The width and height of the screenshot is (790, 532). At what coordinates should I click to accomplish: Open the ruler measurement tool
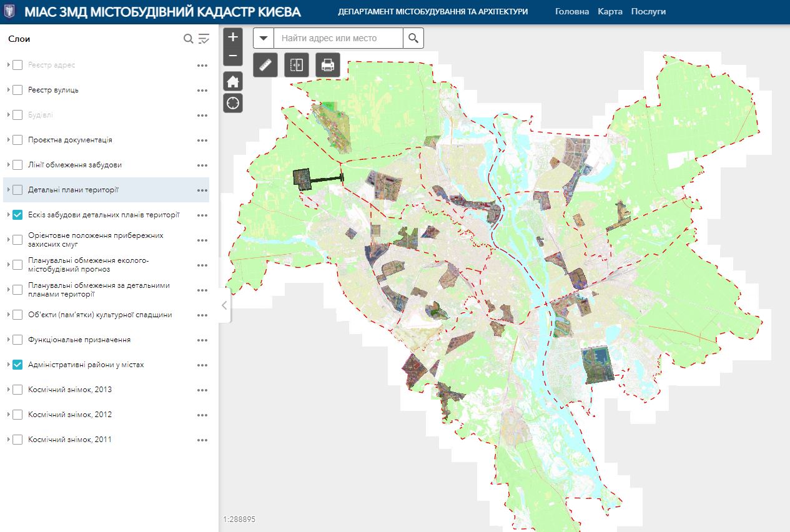coord(265,65)
